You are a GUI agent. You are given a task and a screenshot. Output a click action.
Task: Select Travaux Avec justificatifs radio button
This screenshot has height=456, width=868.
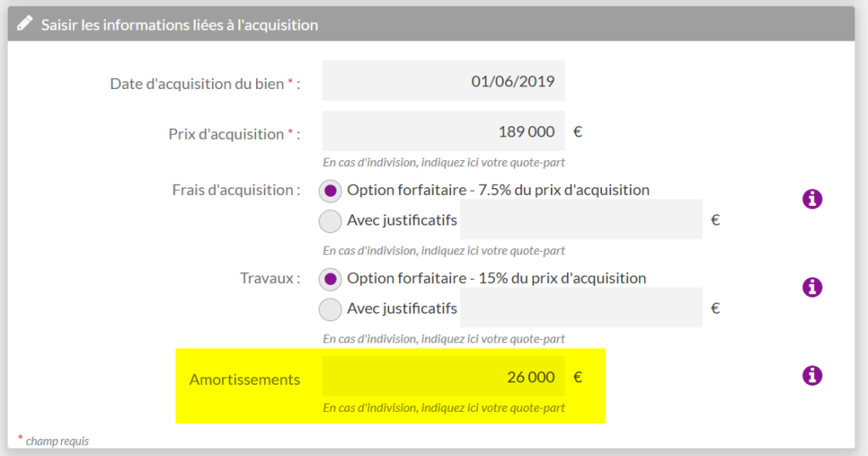(330, 309)
